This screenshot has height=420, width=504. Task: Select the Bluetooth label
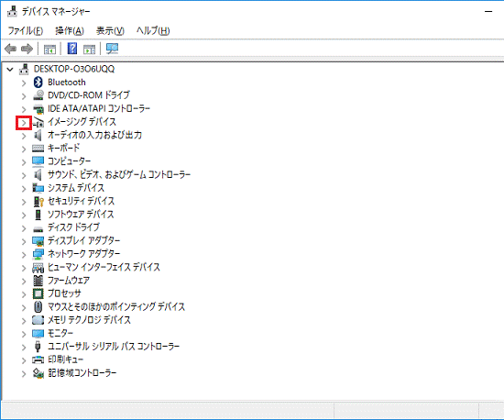tap(67, 83)
